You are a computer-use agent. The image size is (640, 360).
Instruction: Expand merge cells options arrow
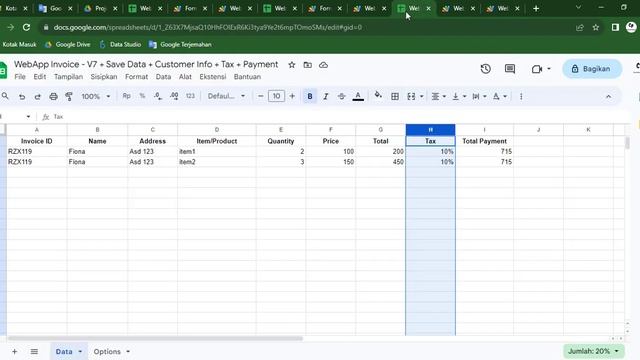coord(422,97)
